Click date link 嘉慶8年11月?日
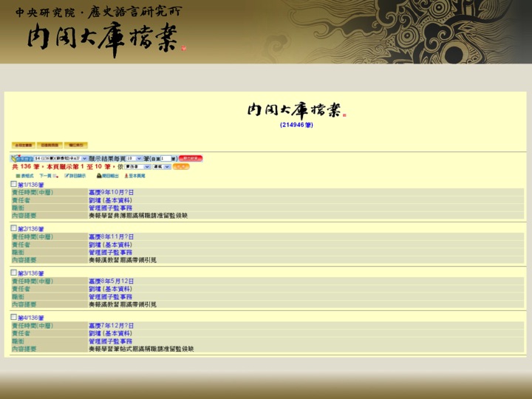The image size is (532, 399). pyautogui.click(x=112, y=237)
